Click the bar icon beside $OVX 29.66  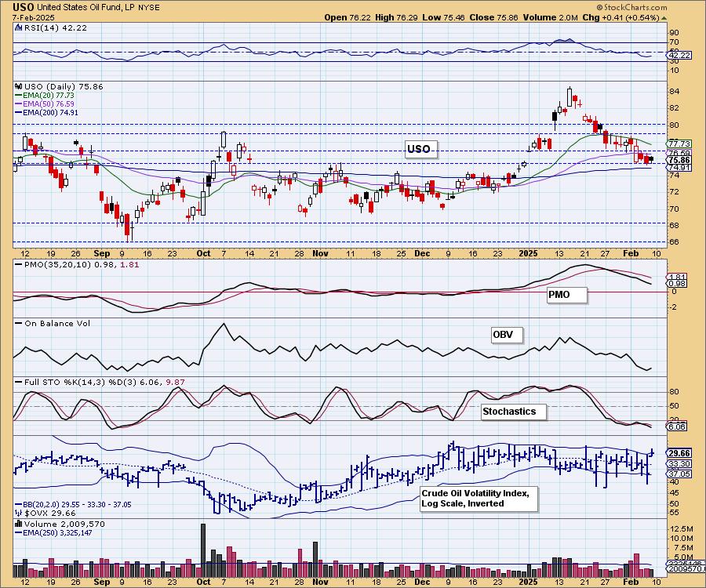(19, 513)
